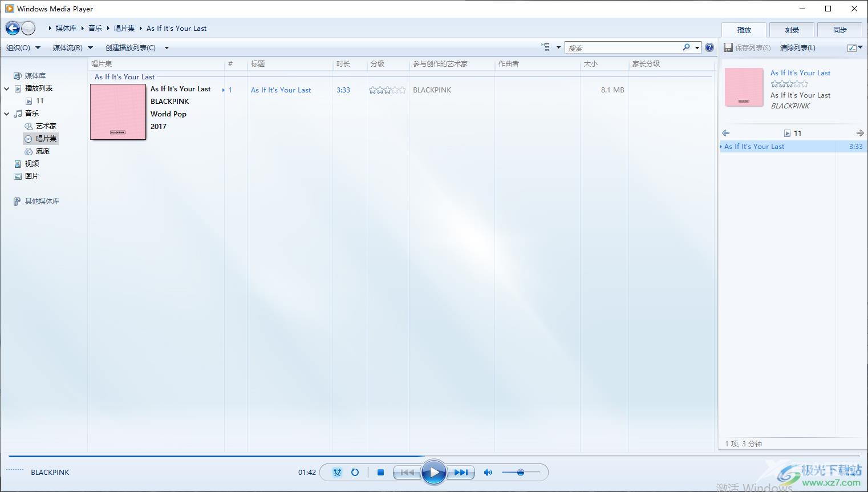Toggle repeat mode
This screenshot has height=492, width=868.
pyautogui.click(x=355, y=472)
